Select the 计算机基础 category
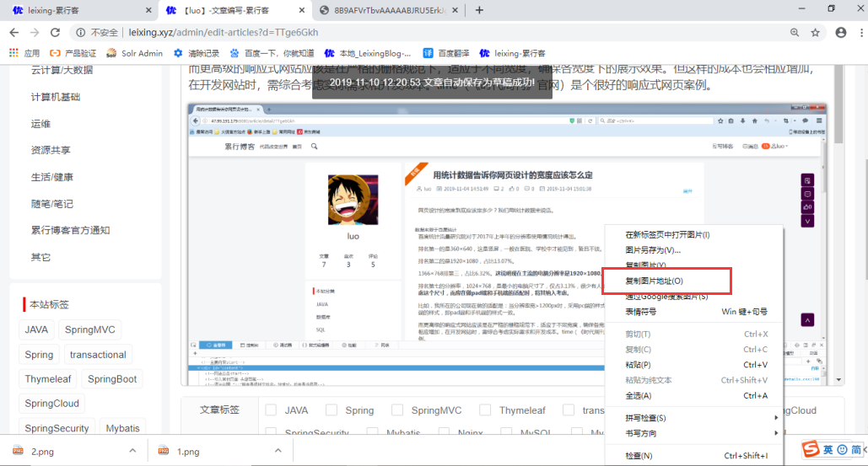Viewport: 868px width, 466px height. (x=56, y=97)
